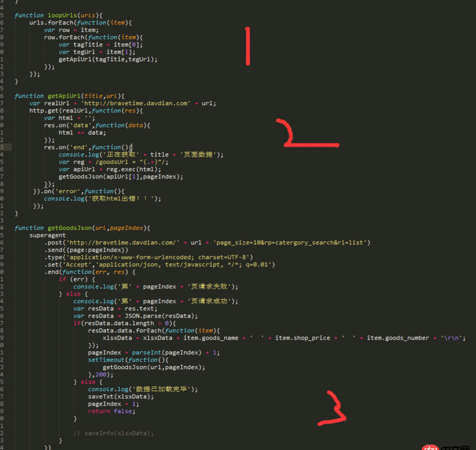The height and width of the screenshot is (450, 476).
Task: Select the loopUrls function name
Action: point(63,15)
